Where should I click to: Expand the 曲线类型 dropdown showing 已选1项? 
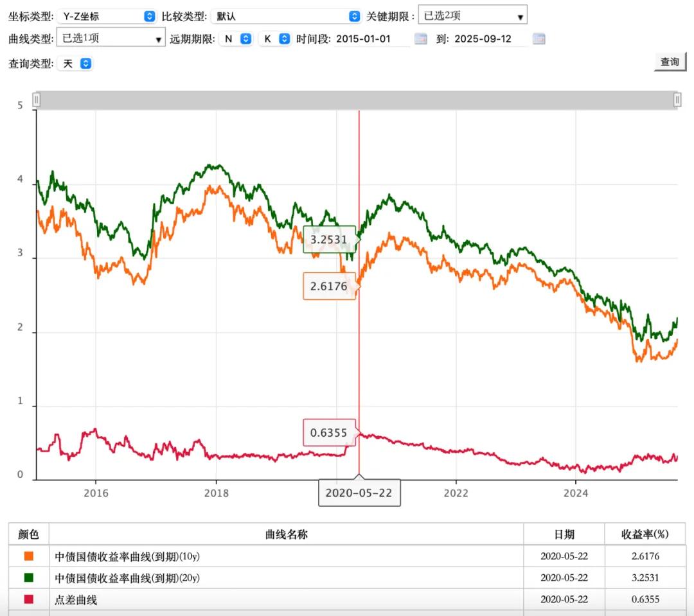(109, 39)
